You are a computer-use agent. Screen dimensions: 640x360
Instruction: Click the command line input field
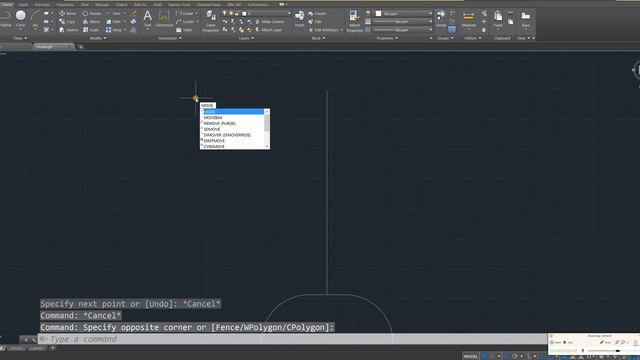[292, 339]
